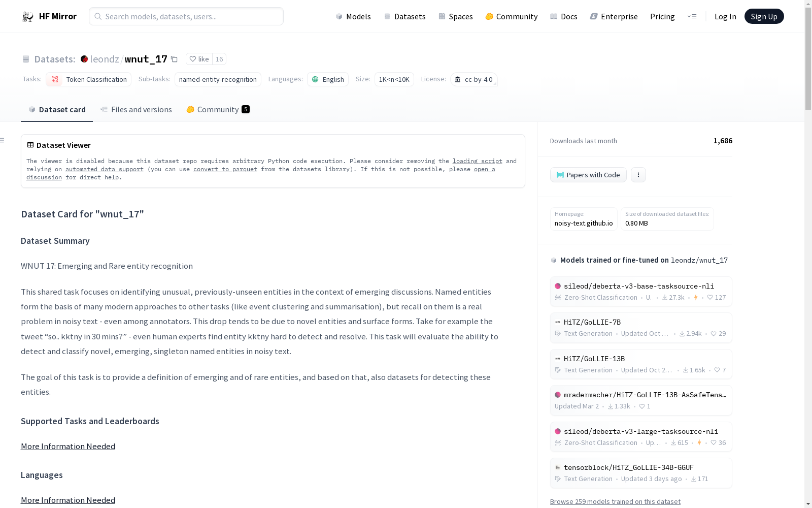This screenshot has width=812, height=508.
Task: Browse 259 models trained on this dataset
Action: pos(615,501)
